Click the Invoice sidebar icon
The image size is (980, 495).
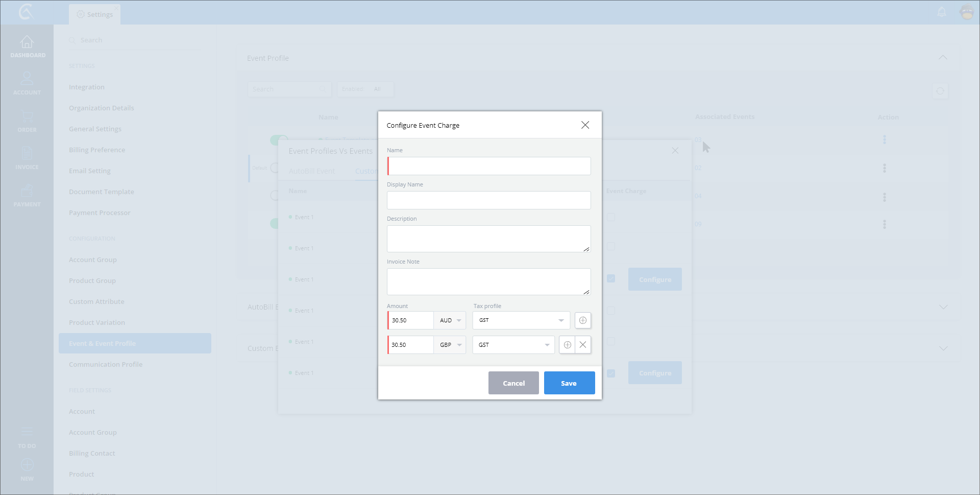coord(27,157)
